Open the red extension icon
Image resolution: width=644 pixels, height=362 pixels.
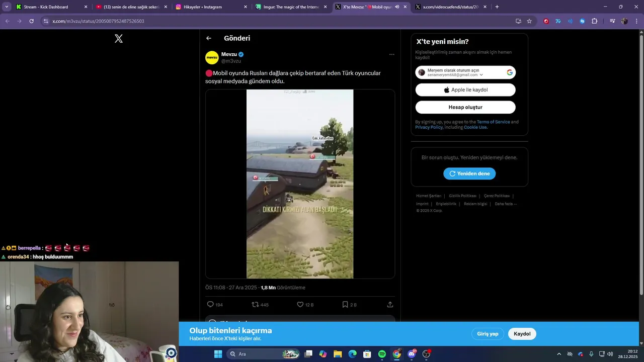point(546,21)
